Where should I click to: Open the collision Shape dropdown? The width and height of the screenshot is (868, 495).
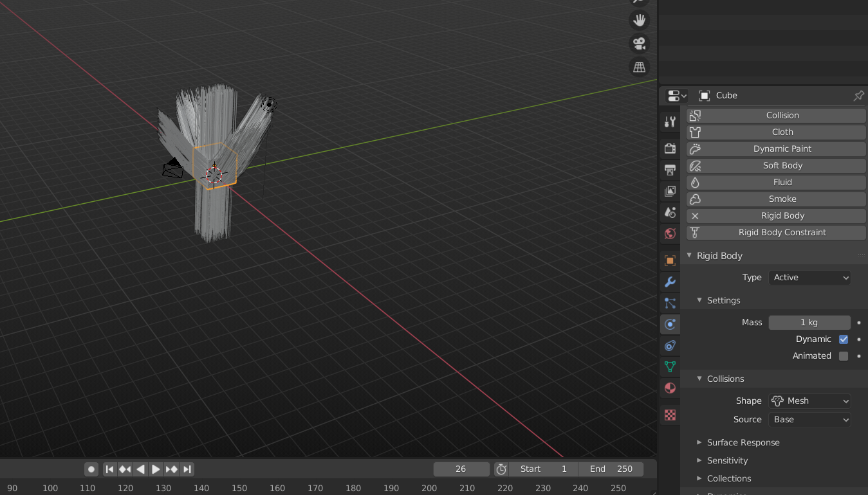[x=809, y=401]
